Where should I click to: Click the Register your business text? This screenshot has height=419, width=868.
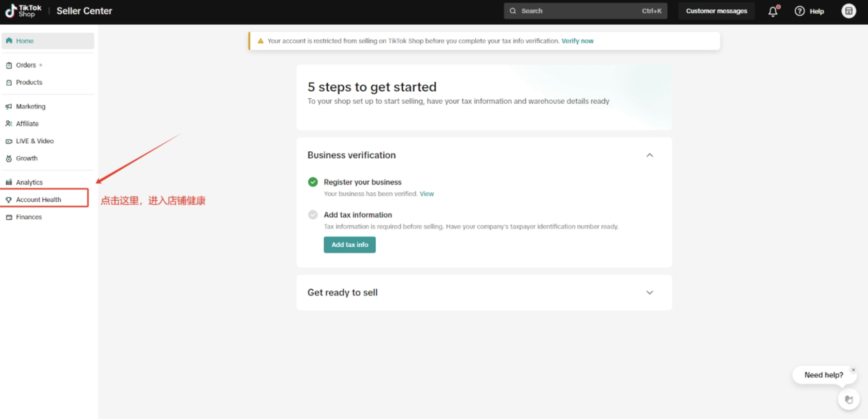pos(362,182)
